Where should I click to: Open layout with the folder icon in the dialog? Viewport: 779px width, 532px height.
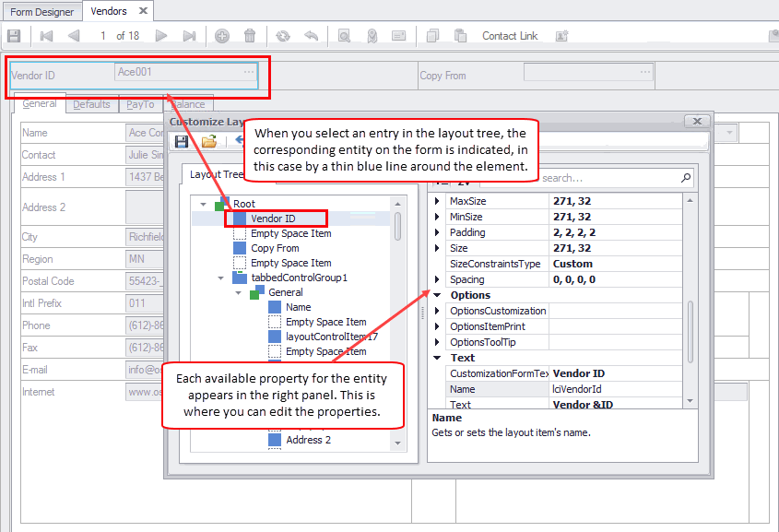pyautogui.click(x=209, y=141)
